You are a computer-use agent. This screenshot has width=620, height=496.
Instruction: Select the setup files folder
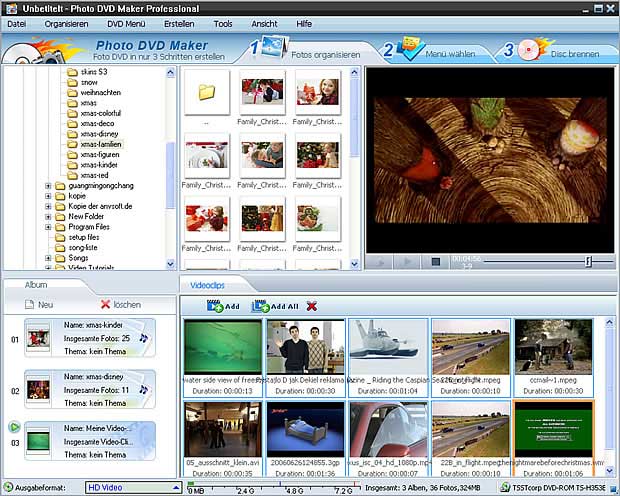(x=83, y=237)
